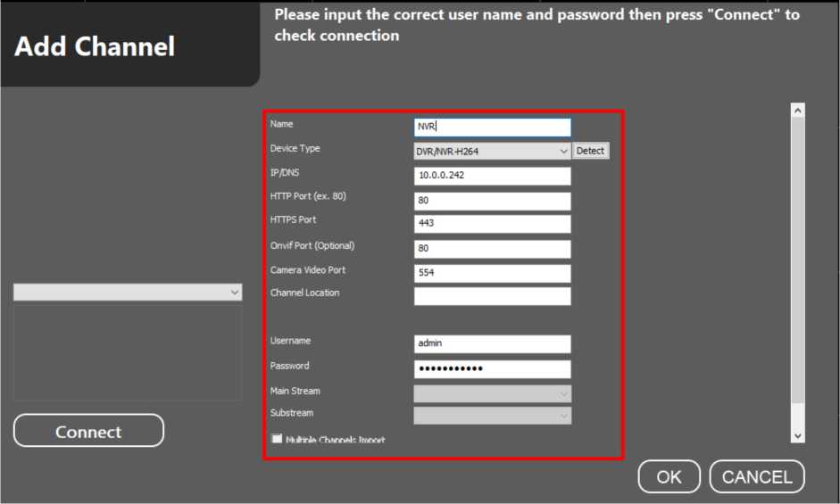The width and height of the screenshot is (840, 504).
Task: Click the Password field
Action: coord(492,368)
